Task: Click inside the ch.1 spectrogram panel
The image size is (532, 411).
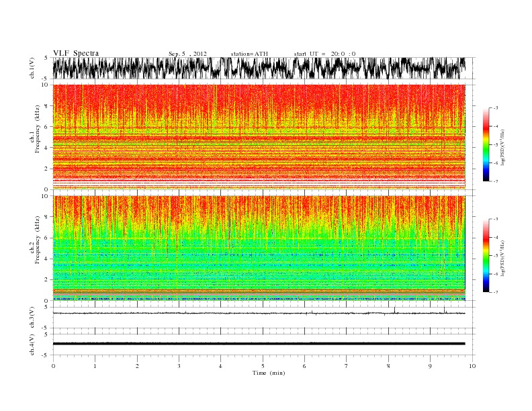Action: click(x=259, y=137)
